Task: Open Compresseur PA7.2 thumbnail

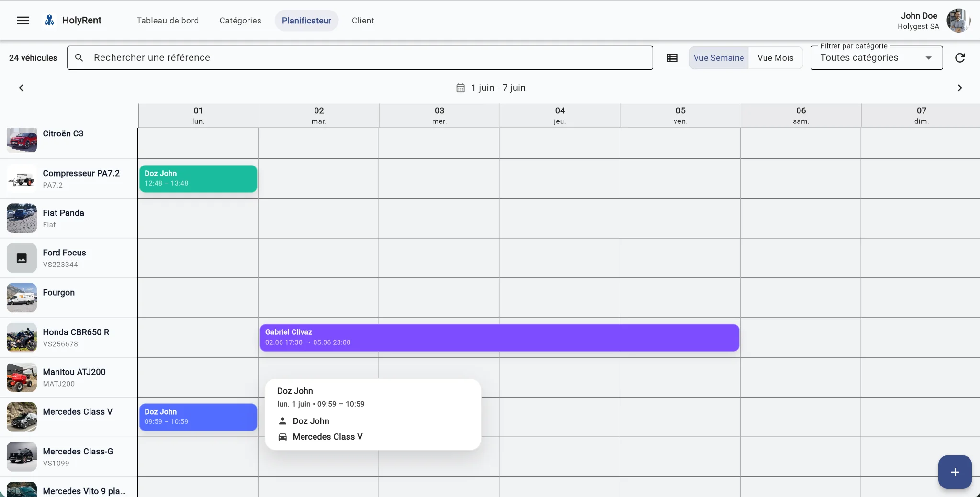Action: point(22,178)
